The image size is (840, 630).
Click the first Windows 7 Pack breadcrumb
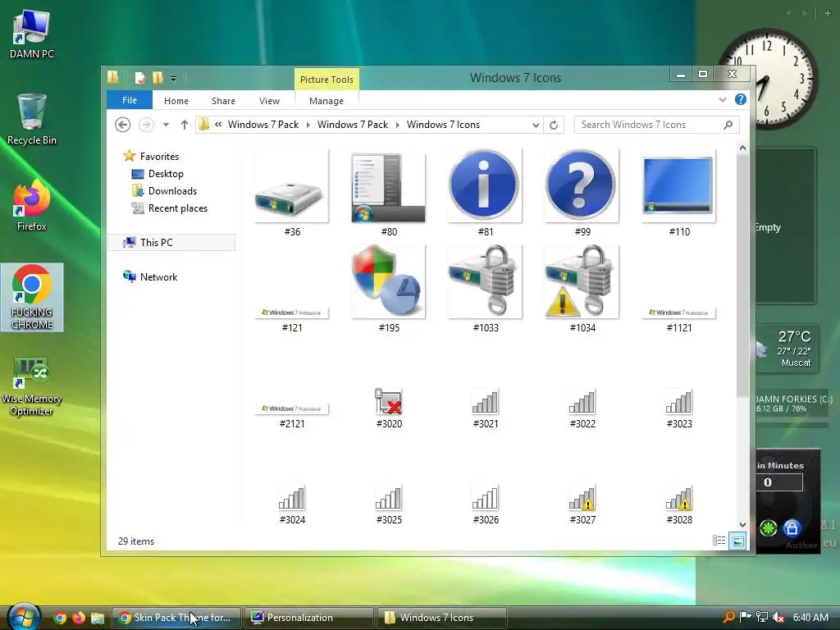(x=263, y=125)
